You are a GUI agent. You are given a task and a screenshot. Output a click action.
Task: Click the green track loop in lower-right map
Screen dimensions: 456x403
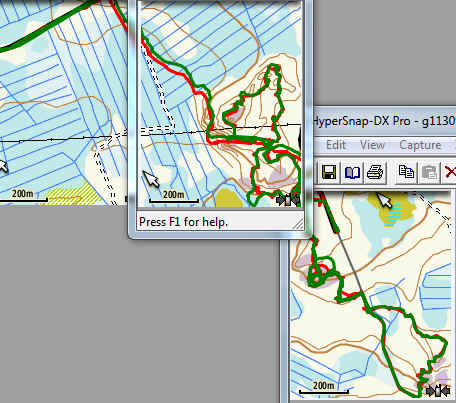coord(320,273)
